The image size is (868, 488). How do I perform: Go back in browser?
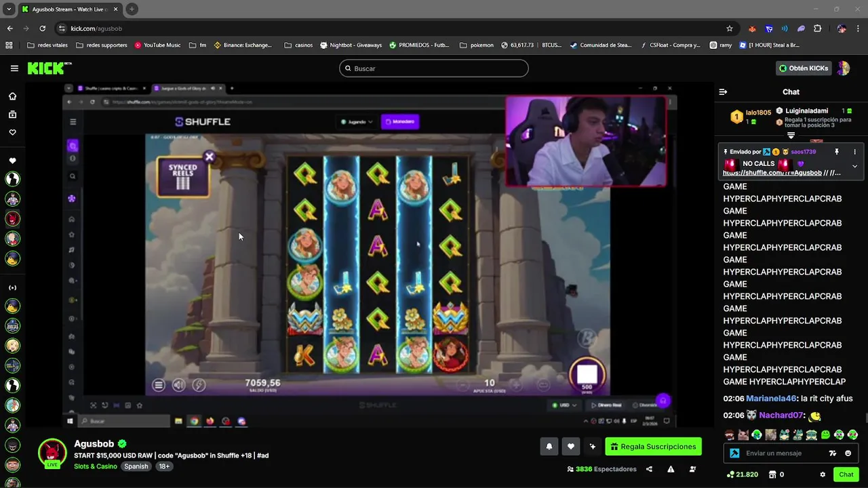[9, 28]
